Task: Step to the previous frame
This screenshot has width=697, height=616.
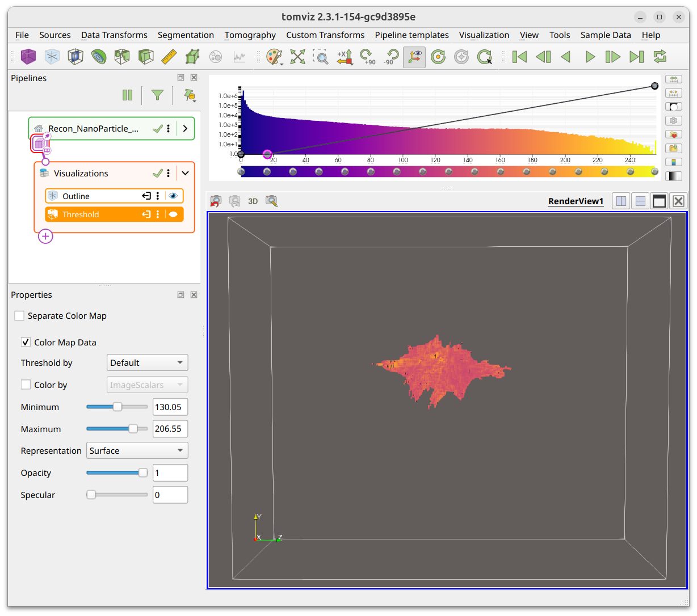Action: (543, 57)
